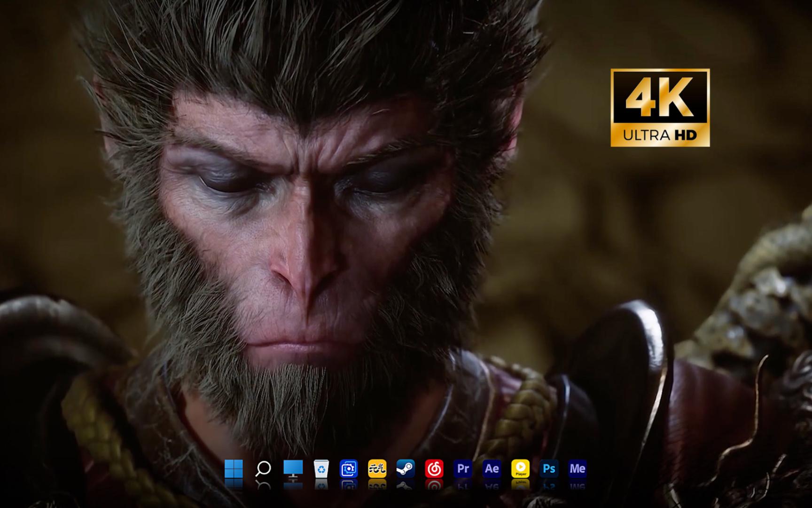Open the magnifying glass Search icon
The image size is (812, 508).
263,468
